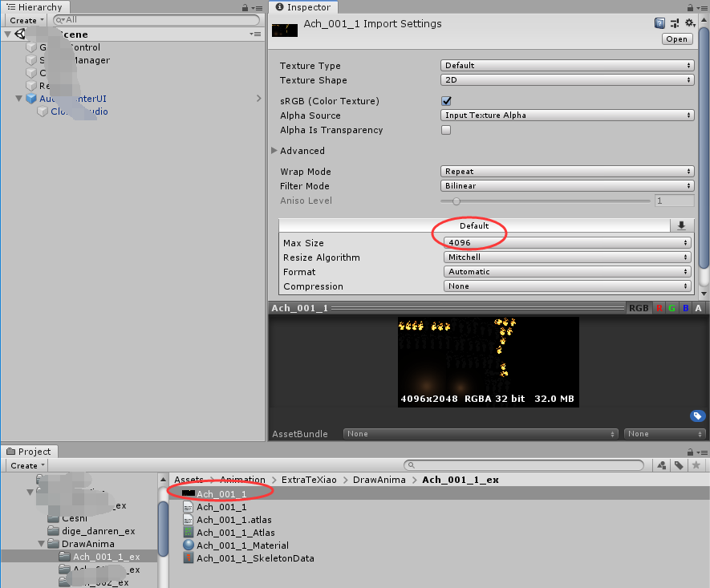The image size is (710, 588).
Task: Open the Filter Mode dropdown
Action: (567, 185)
